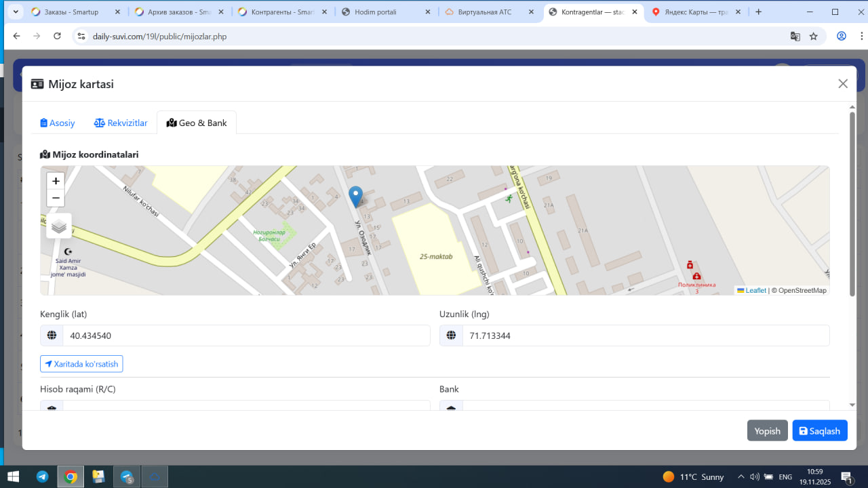Click the modal's vertical scrollbar

point(852,203)
